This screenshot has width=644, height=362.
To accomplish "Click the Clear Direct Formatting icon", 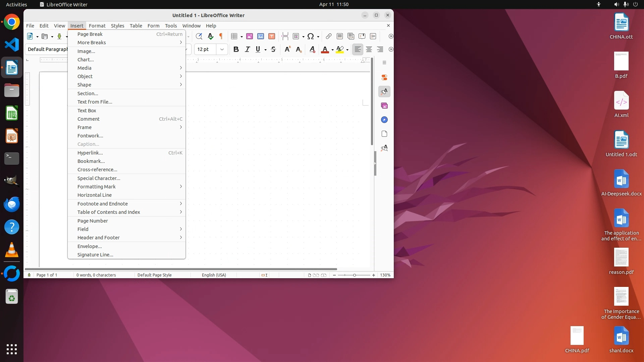I will click(312, 49).
